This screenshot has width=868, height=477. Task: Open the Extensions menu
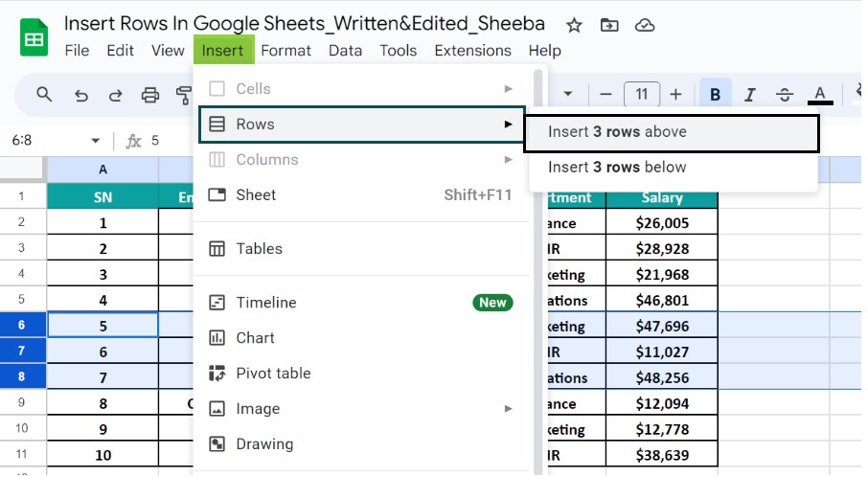[472, 51]
